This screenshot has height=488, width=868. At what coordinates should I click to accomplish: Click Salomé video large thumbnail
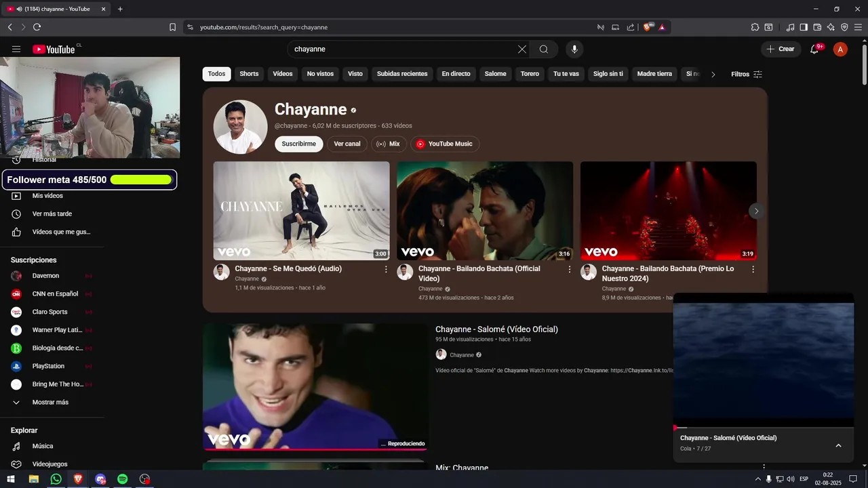click(x=315, y=386)
